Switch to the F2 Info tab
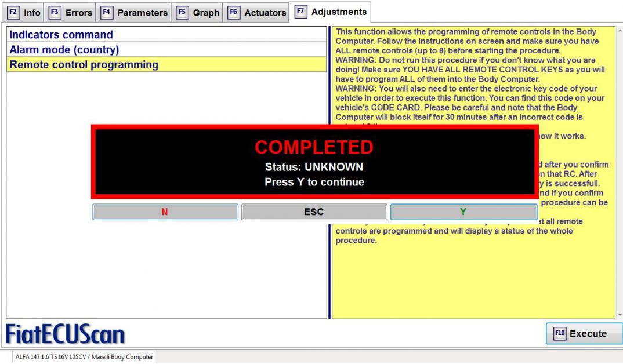This screenshot has width=623, height=364. (24, 13)
